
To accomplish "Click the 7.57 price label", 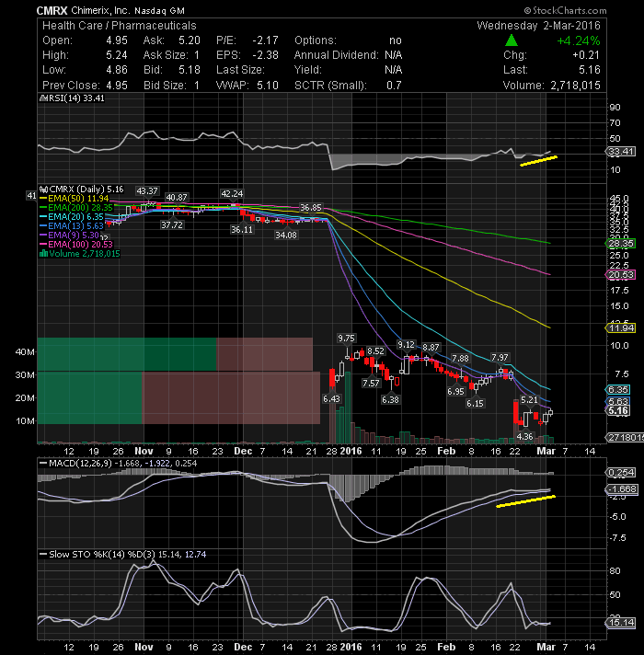I will pos(371,383).
